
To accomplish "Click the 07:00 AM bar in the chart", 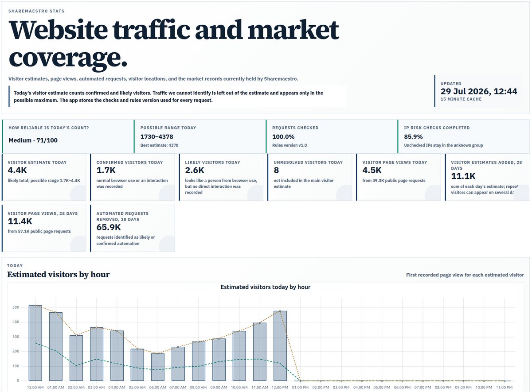I will [178, 364].
